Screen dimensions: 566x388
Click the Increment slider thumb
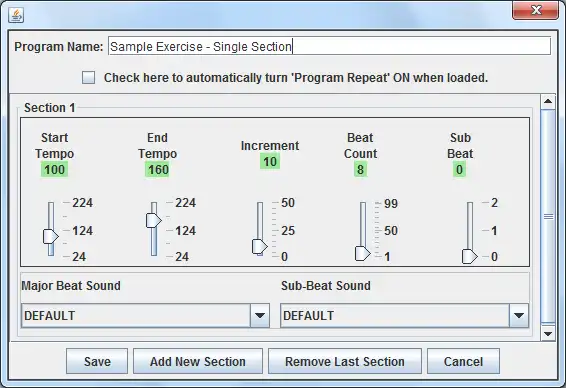[x=260, y=247]
